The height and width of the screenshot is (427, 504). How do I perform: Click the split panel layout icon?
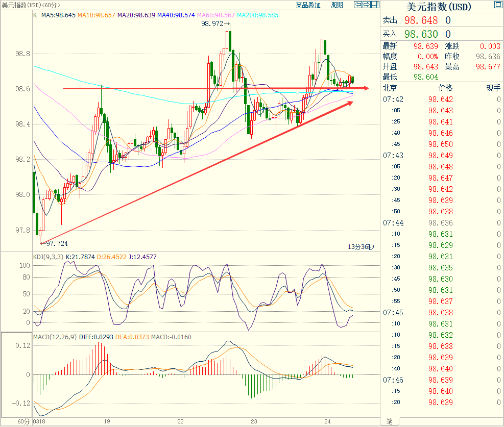tap(375, 5)
